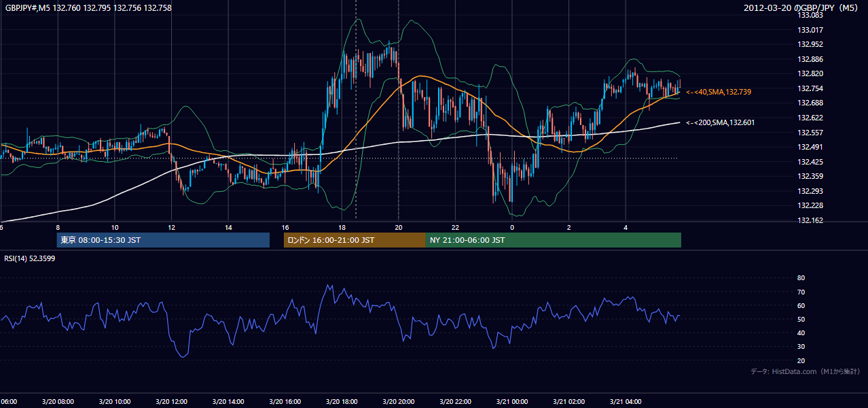Click the hour marker 18 under price chart
Screen dimensions: 868x408
click(x=342, y=227)
